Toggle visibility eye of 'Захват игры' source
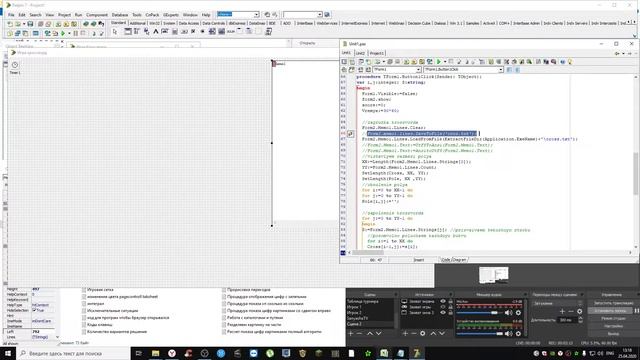The image size is (640, 360). 443,307
